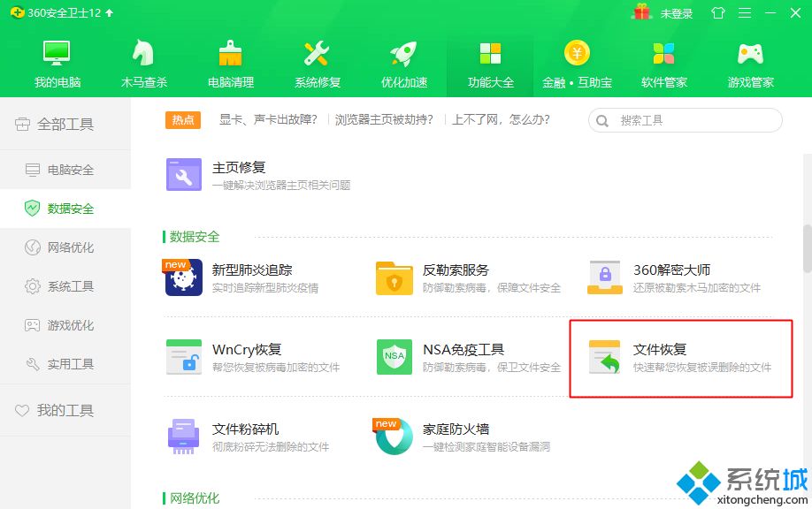Click 主页修复 title text
This screenshot has height=509, width=812.
(239, 168)
